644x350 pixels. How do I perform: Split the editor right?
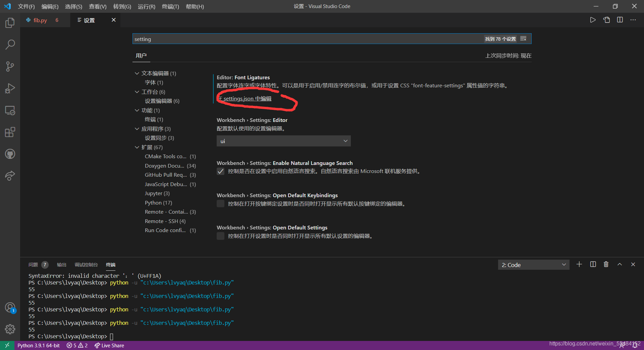point(620,20)
